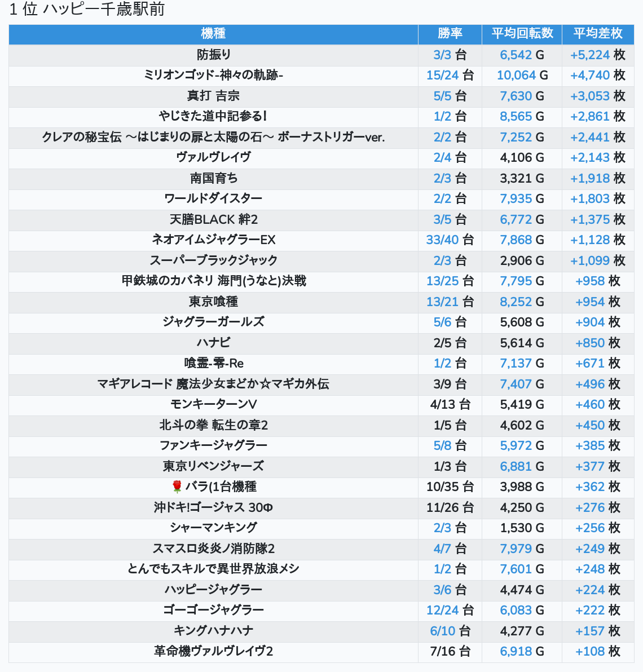Click ファンキージャグラー machine name
Image resolution: width=643 pixels, height=672 pixels.
click(x=213, y=445)
